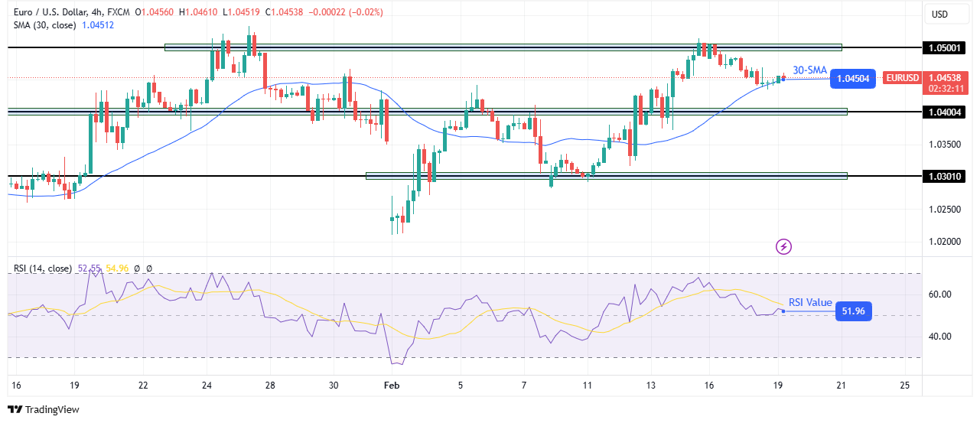Select the RSI Value text annotation
This screenshot has height=423, width=980.
[x=809, y=302]
